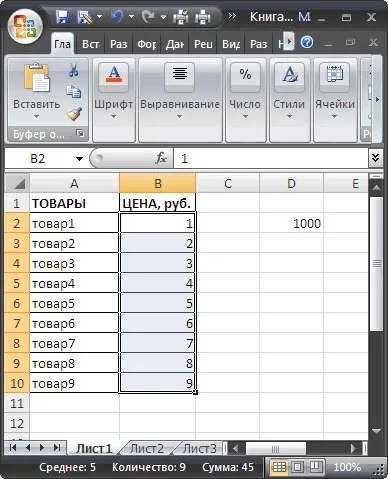Switch to the Главная ribbon tab
The width and height of the screenshot is (388, 479).
(x=62, y=44)
